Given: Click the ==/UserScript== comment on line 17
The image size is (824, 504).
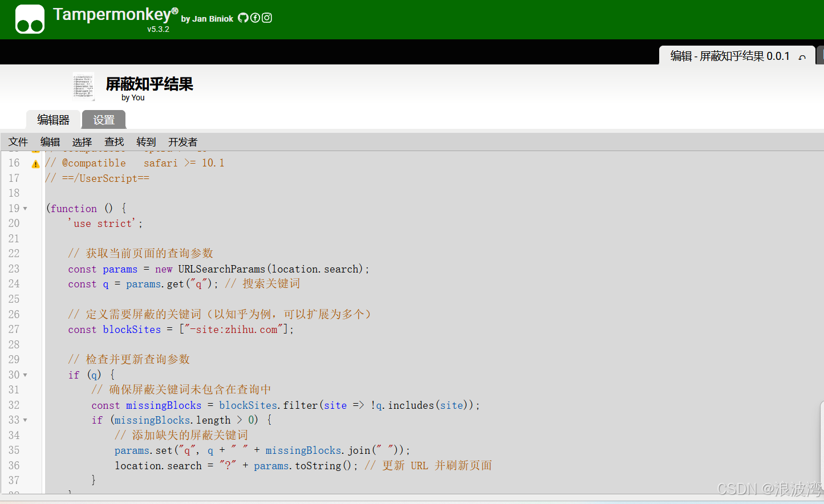Looking at the screenshot, I should click(x=97, y=178).
